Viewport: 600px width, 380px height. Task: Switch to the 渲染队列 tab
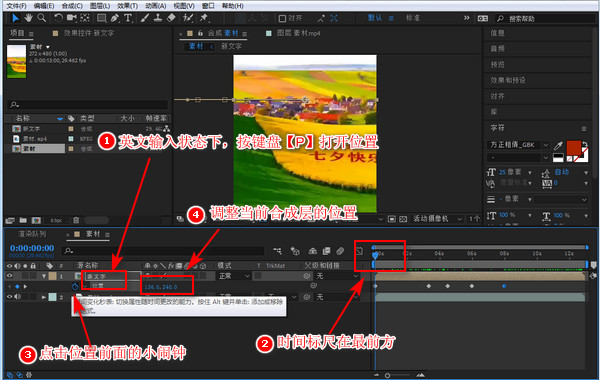pyautogui.click(x=32, y=234)
